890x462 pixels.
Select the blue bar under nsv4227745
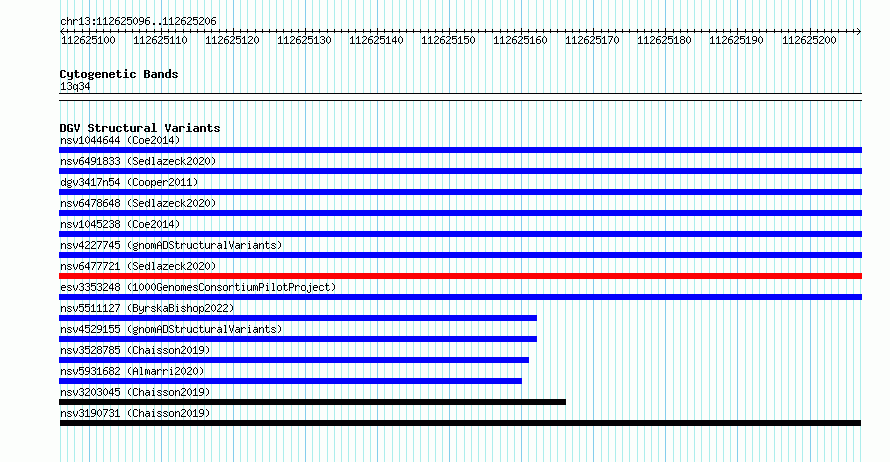tap(460, 255)
